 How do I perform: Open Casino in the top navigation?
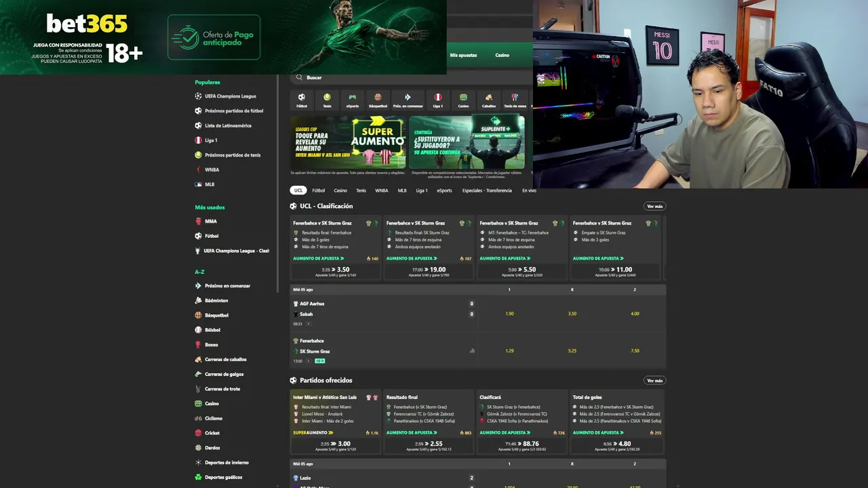pos(502,55)
